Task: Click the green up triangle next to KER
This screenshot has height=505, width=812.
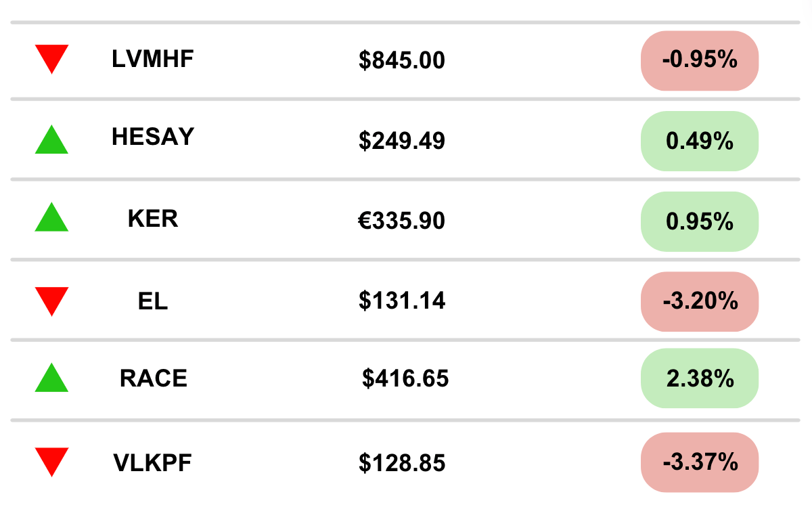Action: (51, 217)
